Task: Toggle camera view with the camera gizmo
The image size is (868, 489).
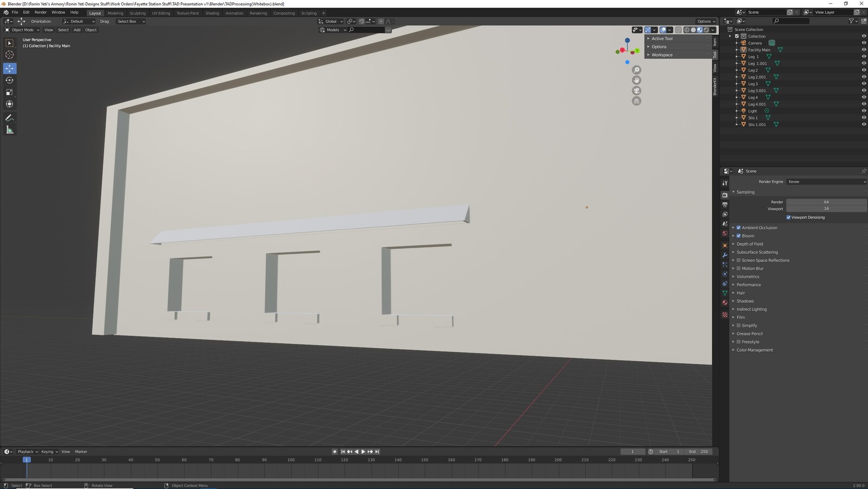Action: coord(636,91)
